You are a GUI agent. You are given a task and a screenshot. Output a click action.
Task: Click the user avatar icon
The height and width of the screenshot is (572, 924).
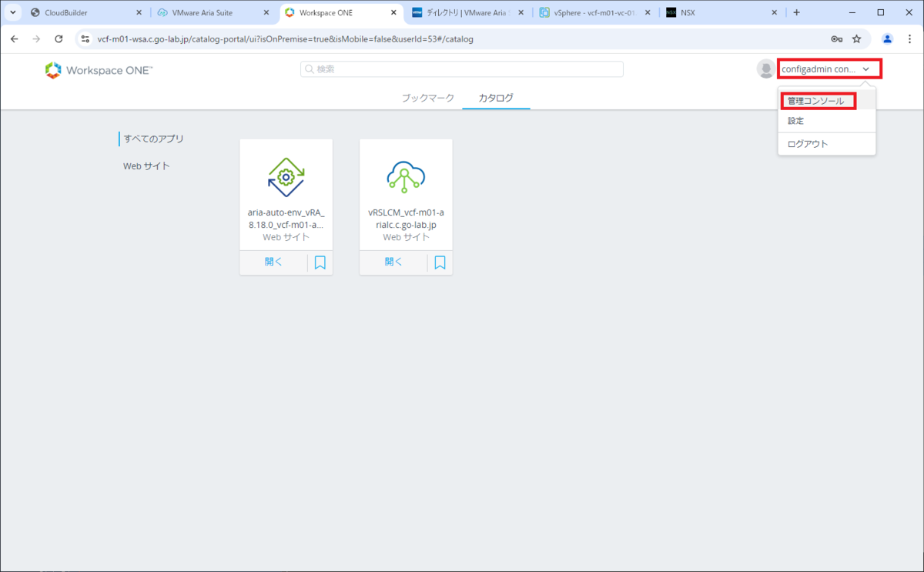pos(766,69)
